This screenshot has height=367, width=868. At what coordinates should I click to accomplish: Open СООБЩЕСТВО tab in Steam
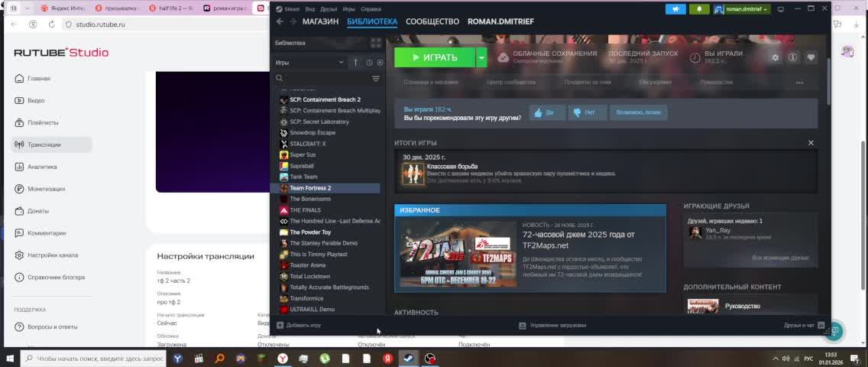click(x=432, y=21)
